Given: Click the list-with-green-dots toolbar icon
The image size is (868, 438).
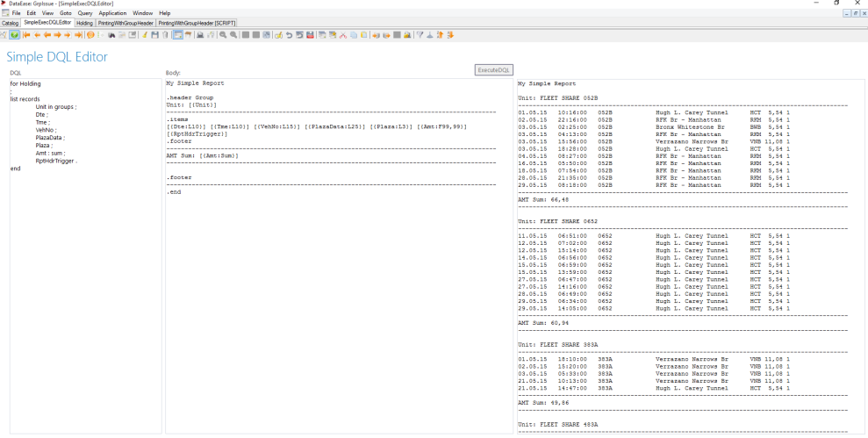Looking at the screenshot, I should tap(100, 34).
